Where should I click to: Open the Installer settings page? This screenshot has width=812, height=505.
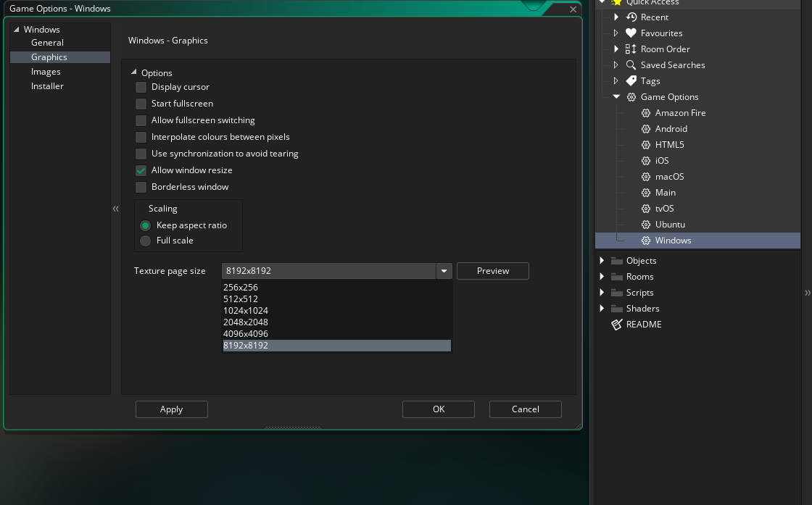pyautogui.click(x=47, y=86)
